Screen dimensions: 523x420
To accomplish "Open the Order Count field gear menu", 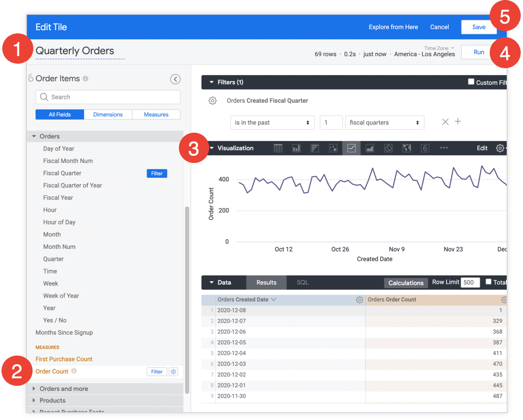I will pyautogui.click(x=173, y=372).
